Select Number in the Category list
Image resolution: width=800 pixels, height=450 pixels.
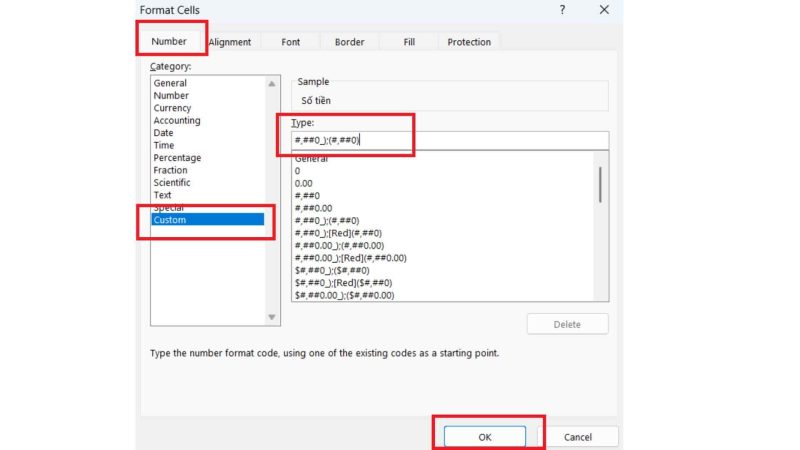(x=208, y=95)
